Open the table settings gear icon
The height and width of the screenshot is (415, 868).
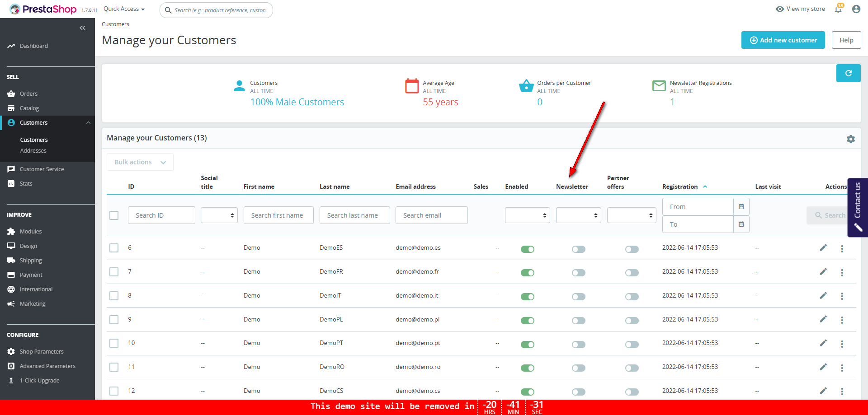tap(850, 139)
